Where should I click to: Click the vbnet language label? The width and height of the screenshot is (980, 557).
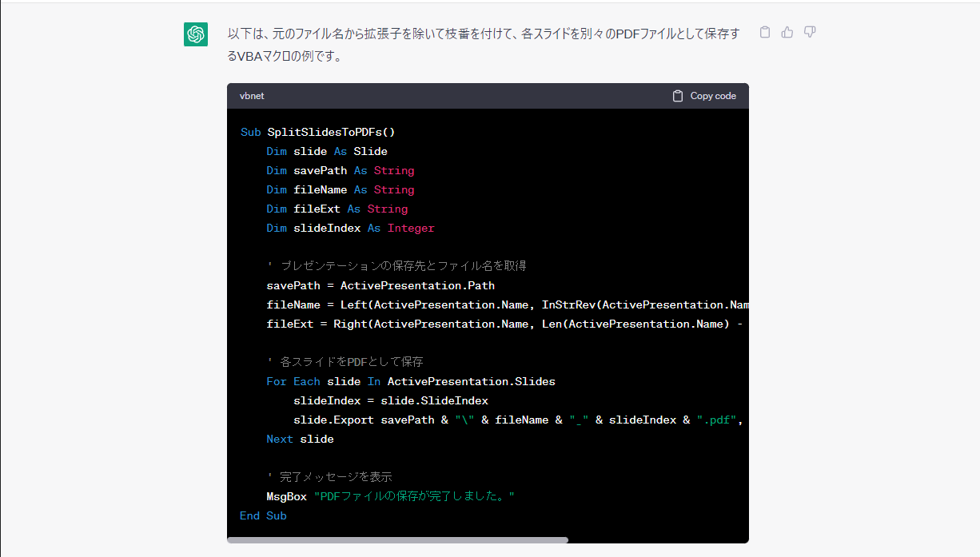pos(252,95)
